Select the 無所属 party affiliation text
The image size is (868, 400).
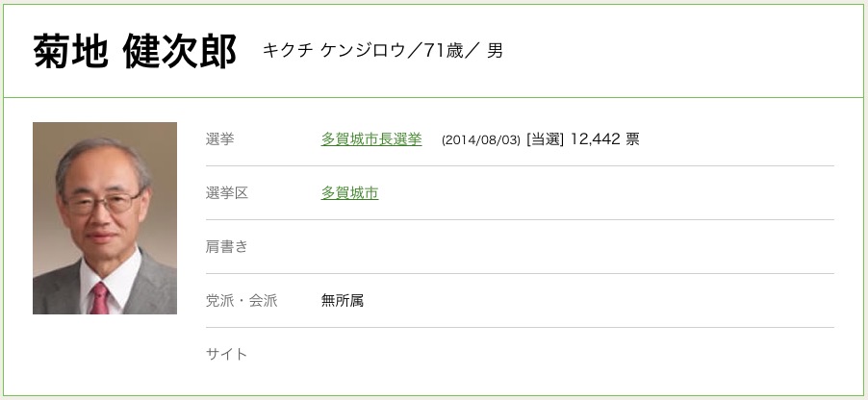tap(343, 301)
